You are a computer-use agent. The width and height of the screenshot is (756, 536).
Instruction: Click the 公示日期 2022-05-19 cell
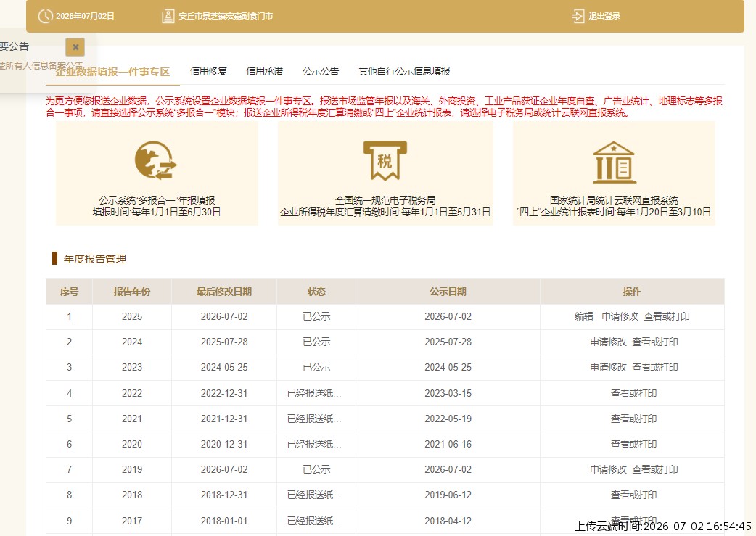[x=448, y=419]
